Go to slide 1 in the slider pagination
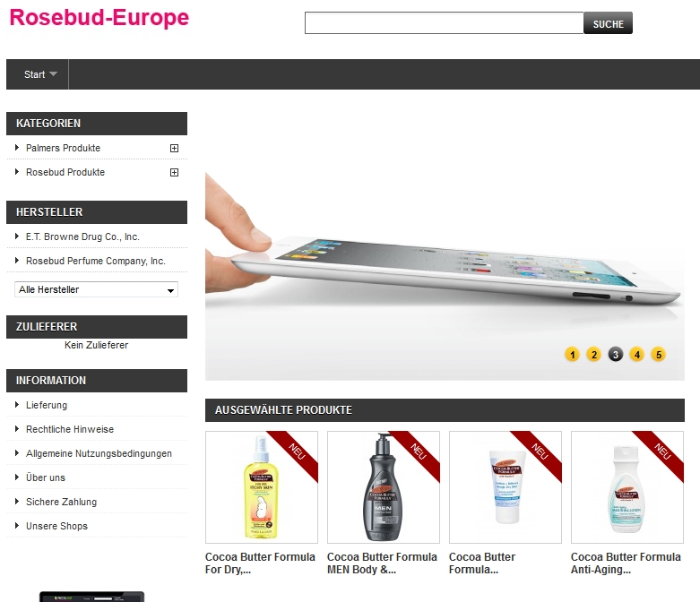700x602 pixels. tap(573, 355)
